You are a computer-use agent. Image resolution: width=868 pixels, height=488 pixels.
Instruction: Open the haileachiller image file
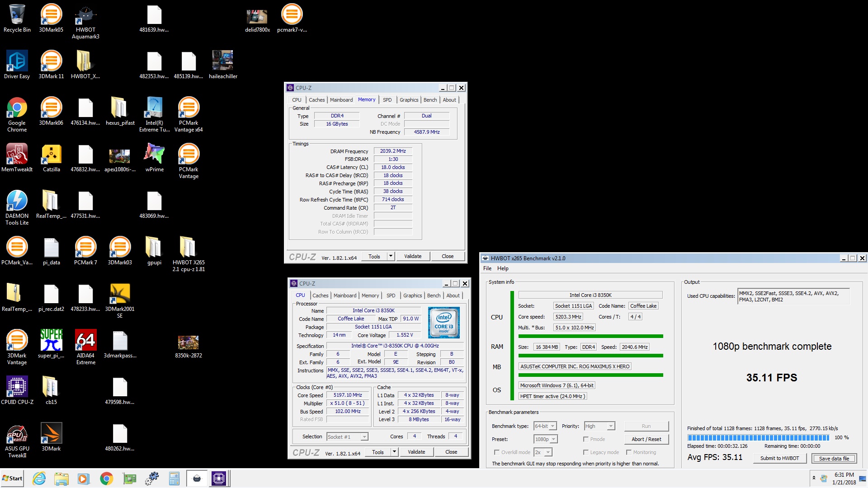[x=223, y=65]
